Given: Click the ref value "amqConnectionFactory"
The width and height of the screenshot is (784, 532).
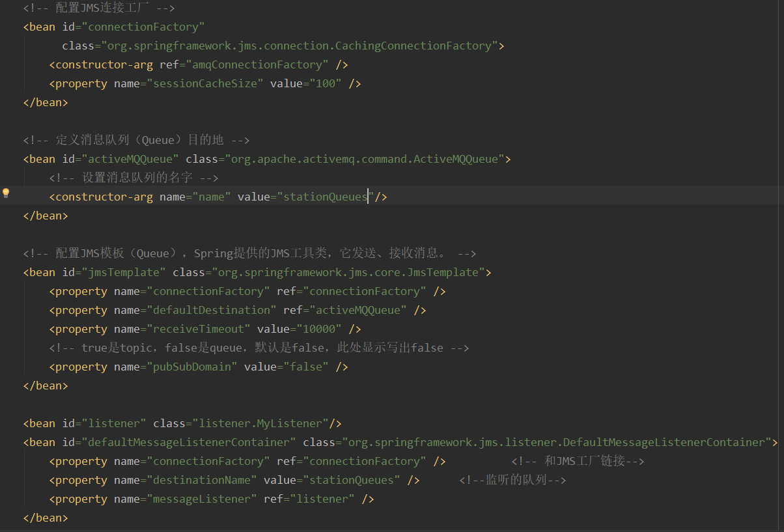Looking at the screenshot, I should [x=257, y=65].
